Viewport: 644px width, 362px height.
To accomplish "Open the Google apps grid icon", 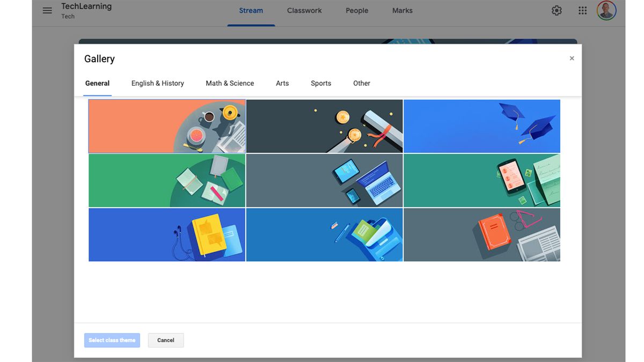I will [x=582, y=10].
